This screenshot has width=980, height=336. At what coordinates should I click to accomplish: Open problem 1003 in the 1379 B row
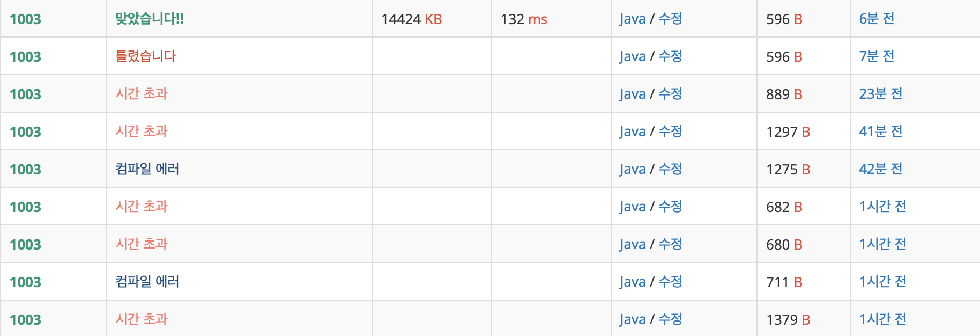pos(25,320)
